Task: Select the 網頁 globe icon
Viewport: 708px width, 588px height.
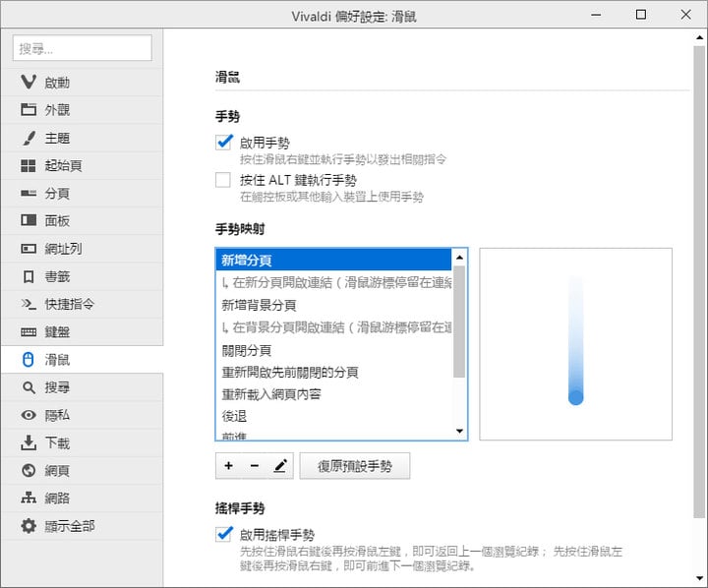Action: (x=29, y=471)
